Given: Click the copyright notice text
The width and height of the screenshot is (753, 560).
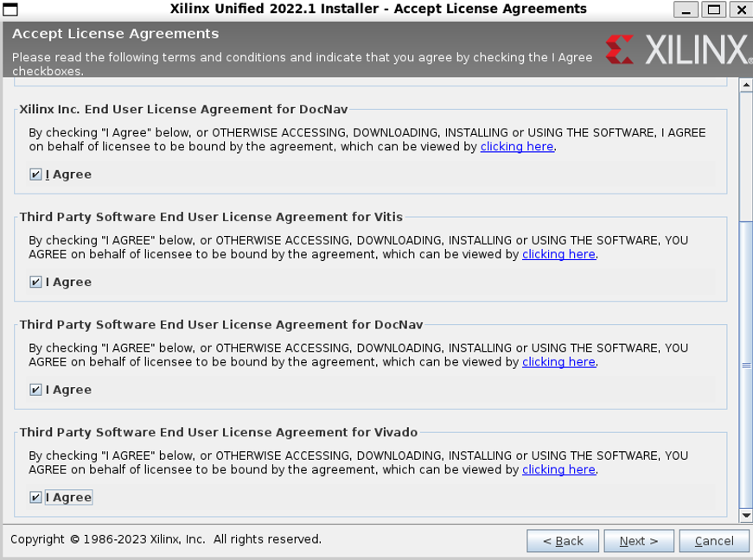Looking at the screenshot, I should (166, 539).
